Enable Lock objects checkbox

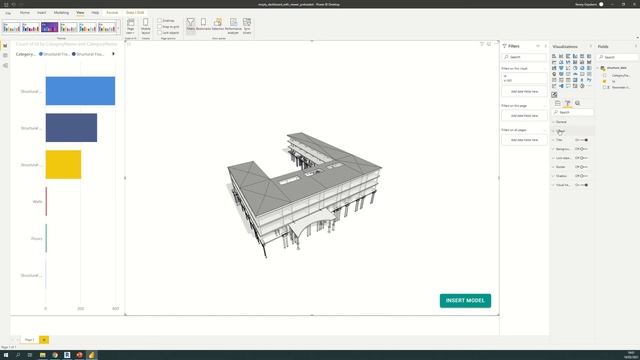click(x=160, y=33)
